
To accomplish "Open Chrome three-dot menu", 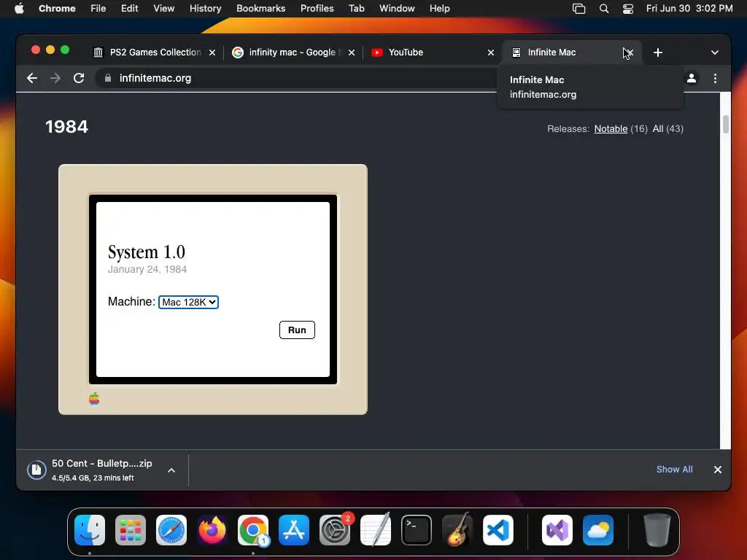I will (715, 78).
